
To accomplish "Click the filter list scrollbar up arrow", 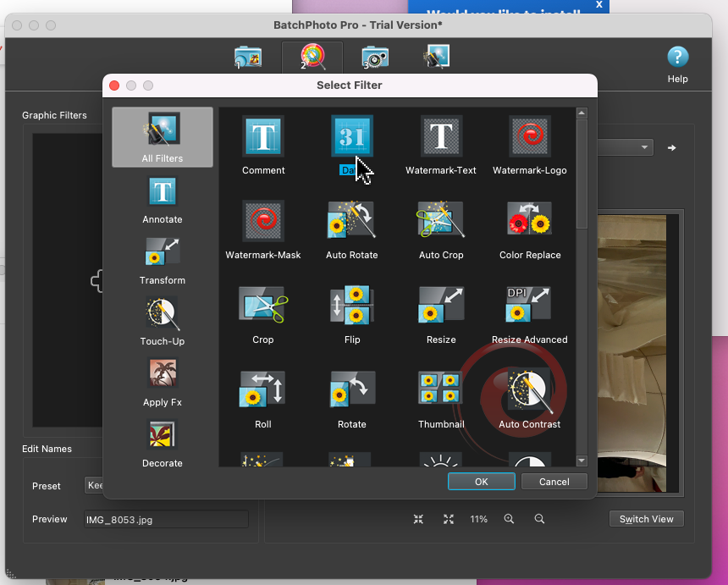I will (582, 113).
